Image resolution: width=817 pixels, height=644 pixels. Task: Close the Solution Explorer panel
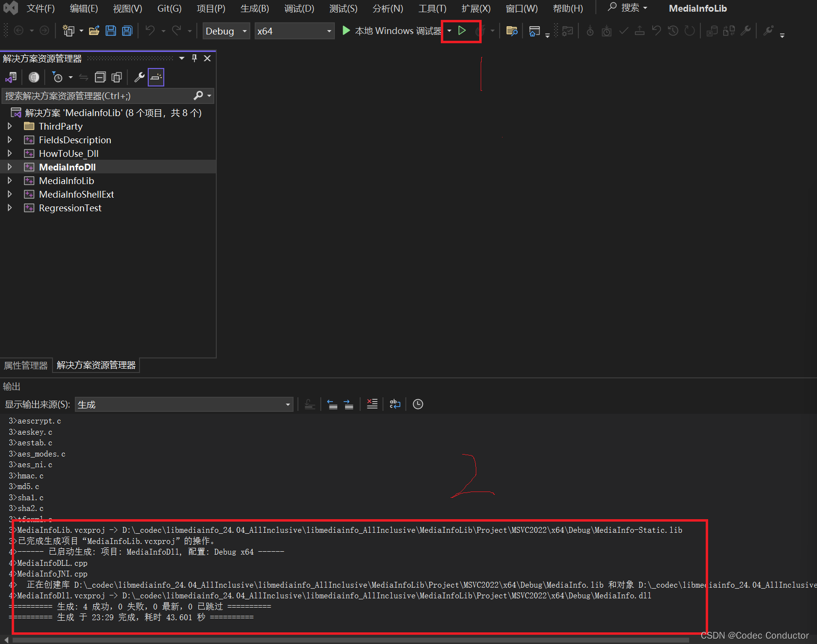pos(207,58)
